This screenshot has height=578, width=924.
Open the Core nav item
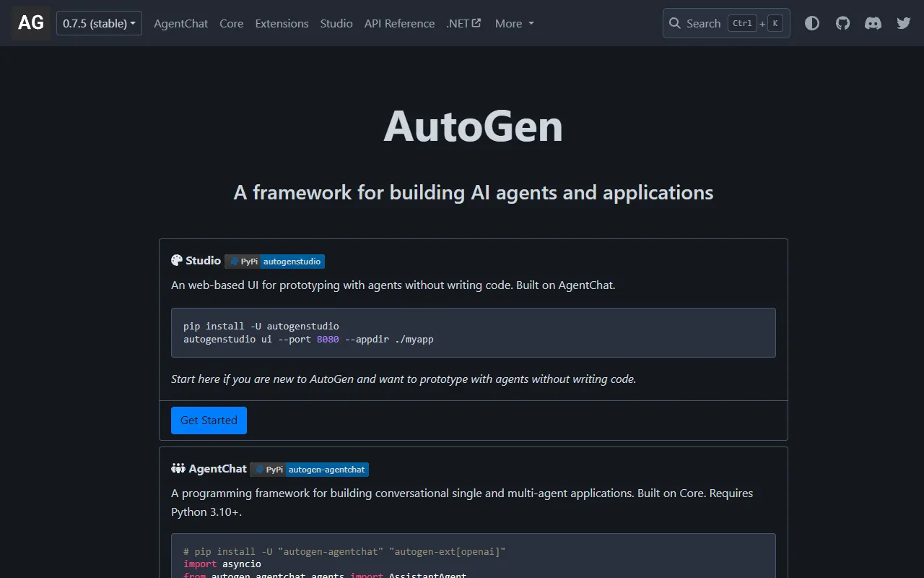tap(231, 23)
